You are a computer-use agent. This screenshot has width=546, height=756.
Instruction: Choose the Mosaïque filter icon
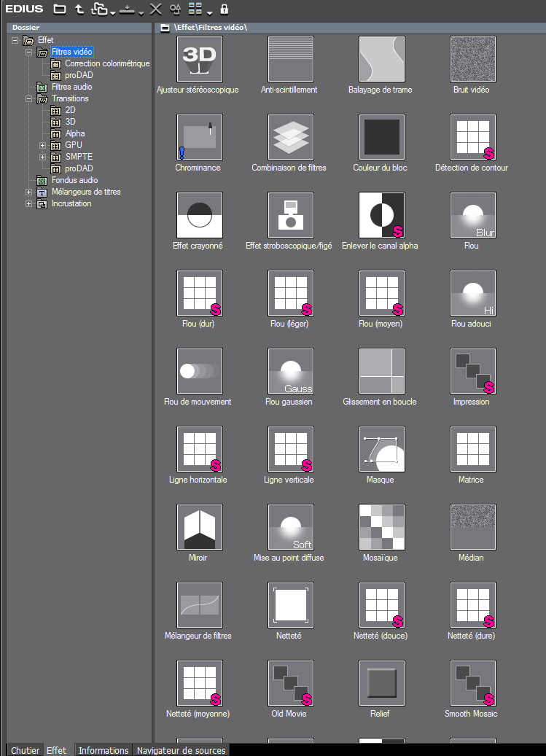click(382, 528)
